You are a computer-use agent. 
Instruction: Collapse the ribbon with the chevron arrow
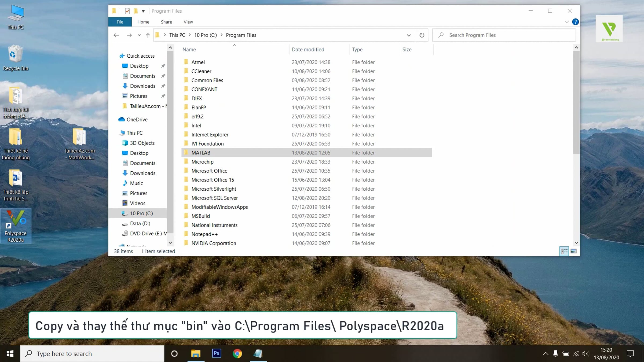567,22
